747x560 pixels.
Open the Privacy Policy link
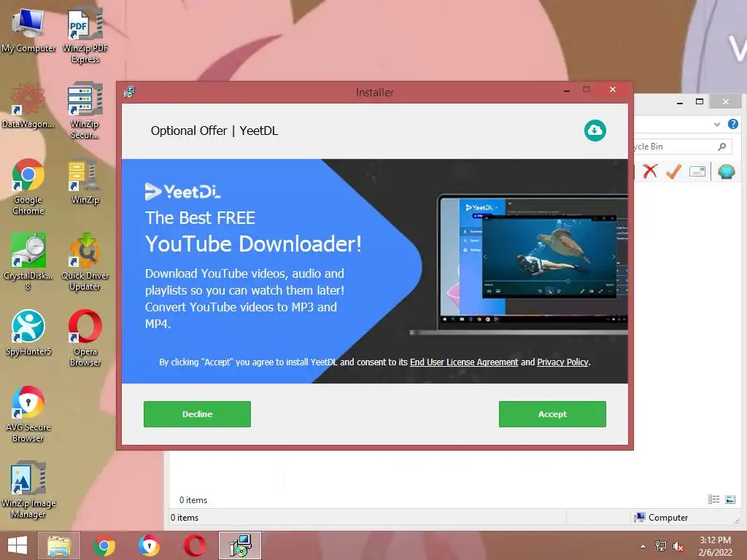562,362
